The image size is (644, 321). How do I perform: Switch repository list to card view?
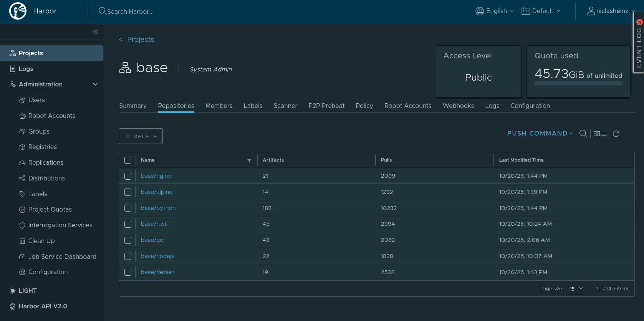tap(597, 134)
